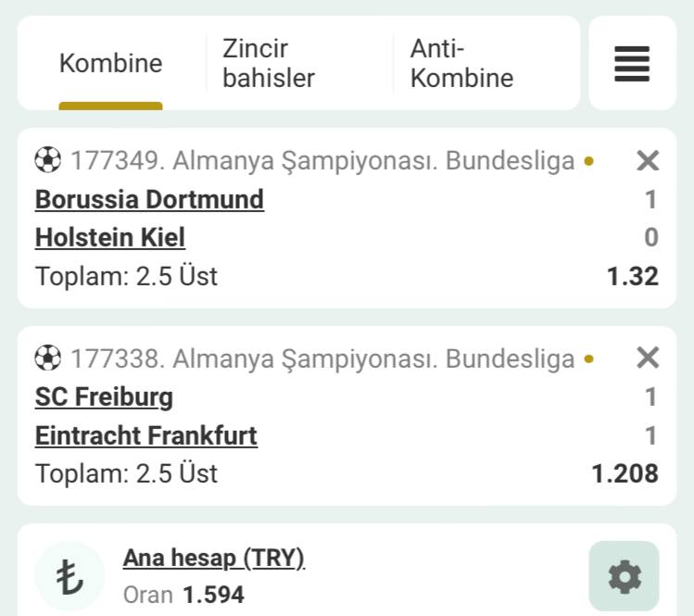
Task: Switch to Anti-Kombine tab
Action: tap(461, 63)
